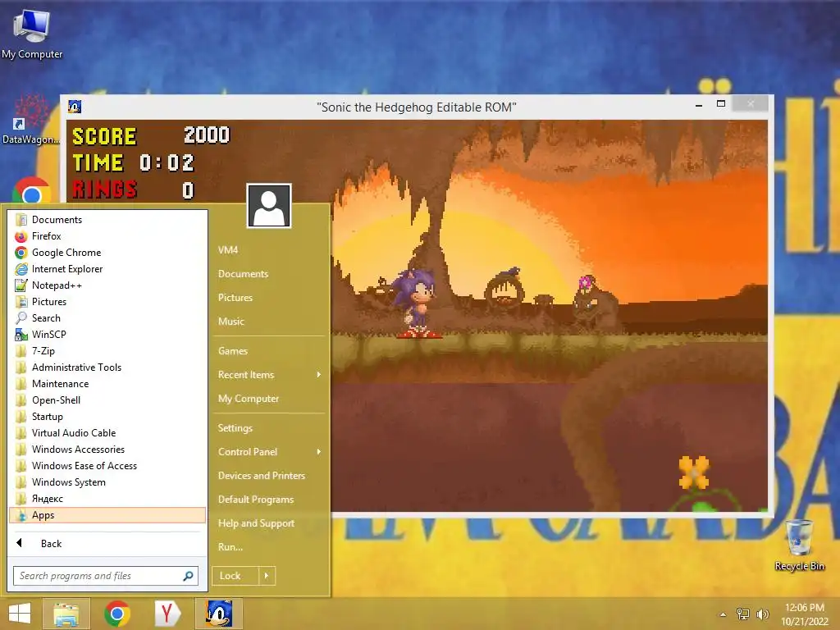Open the My Computer desktop icon
This screenshot has height=630, width=840.
32,33
